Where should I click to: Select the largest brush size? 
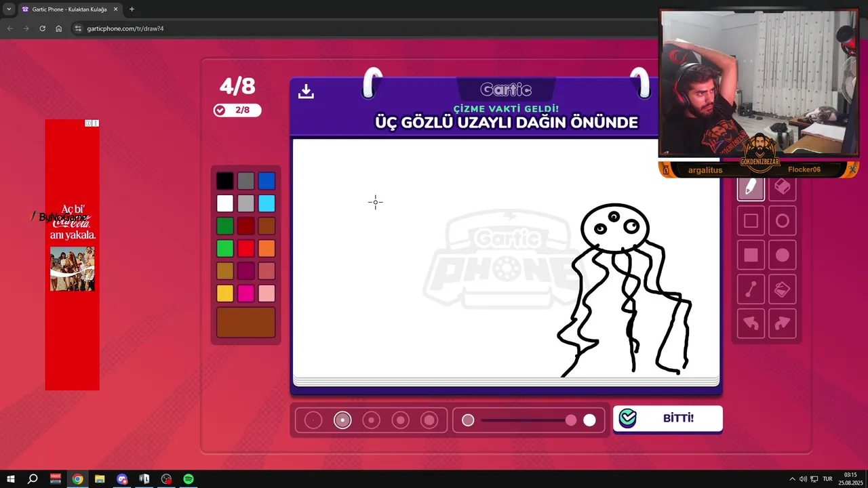point(429,420)
